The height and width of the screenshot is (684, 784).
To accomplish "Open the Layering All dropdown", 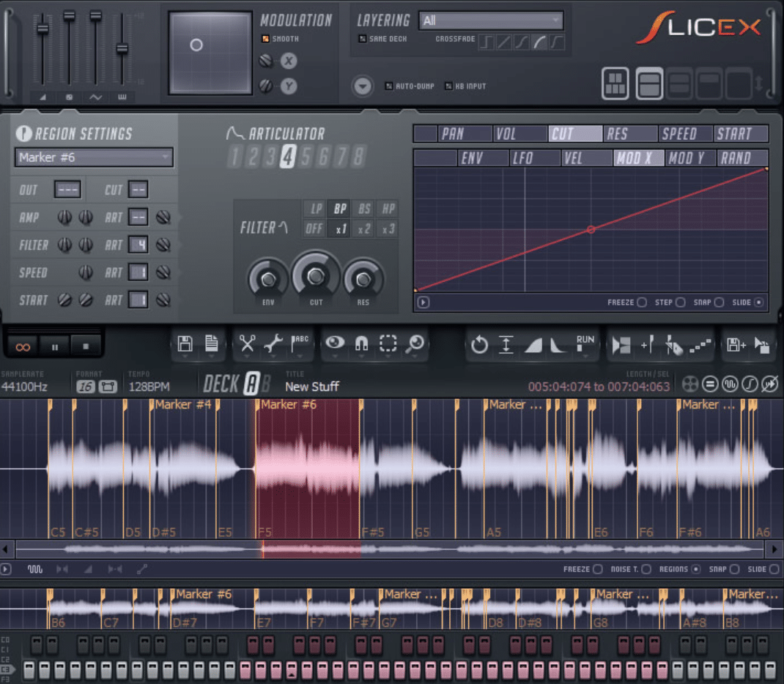I will [x=491, y=21].
